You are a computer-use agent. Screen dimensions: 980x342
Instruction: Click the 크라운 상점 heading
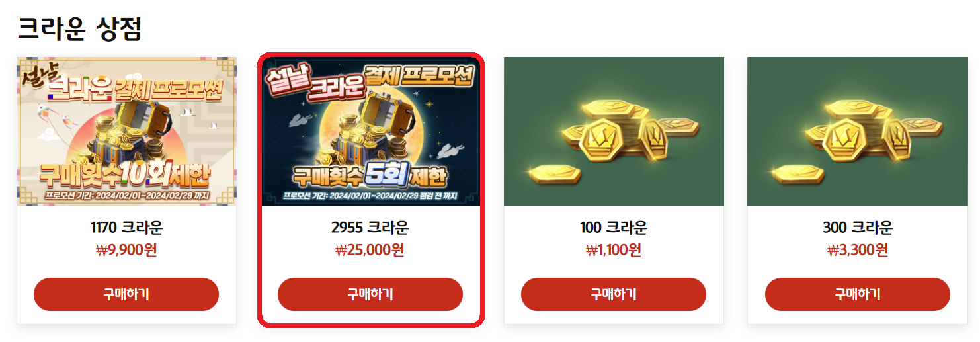pos(79,28)
